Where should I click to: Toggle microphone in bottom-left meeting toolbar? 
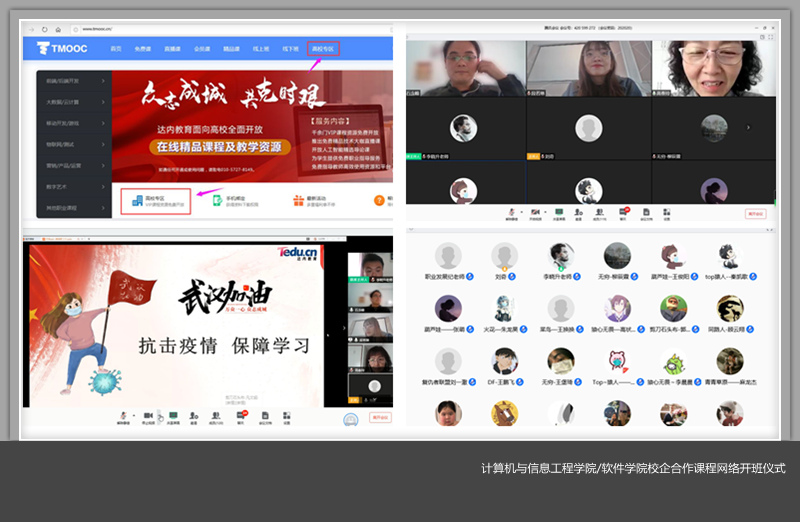[x=124, y=416]
